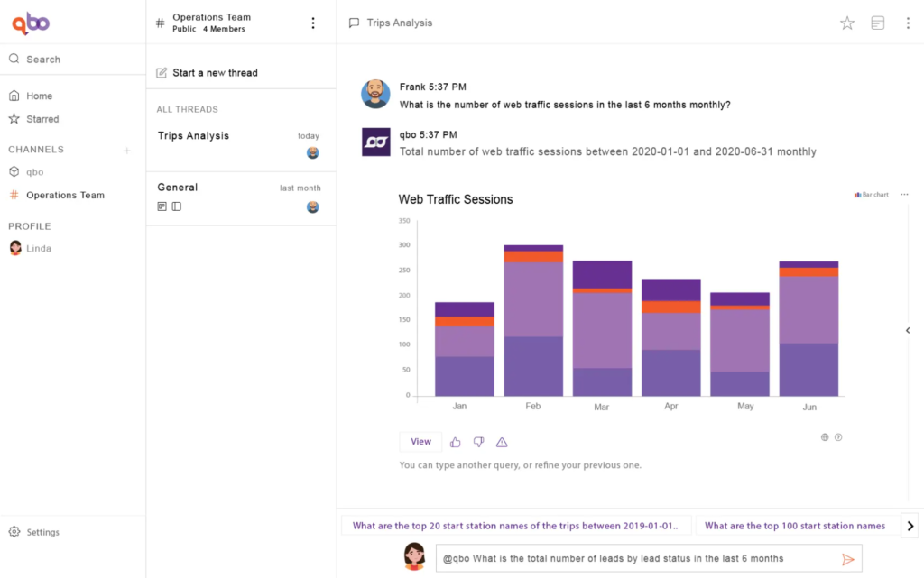Star the Trips Analysis thread
924x578 pixels.
pyautogui.click(x=846, y=23)
